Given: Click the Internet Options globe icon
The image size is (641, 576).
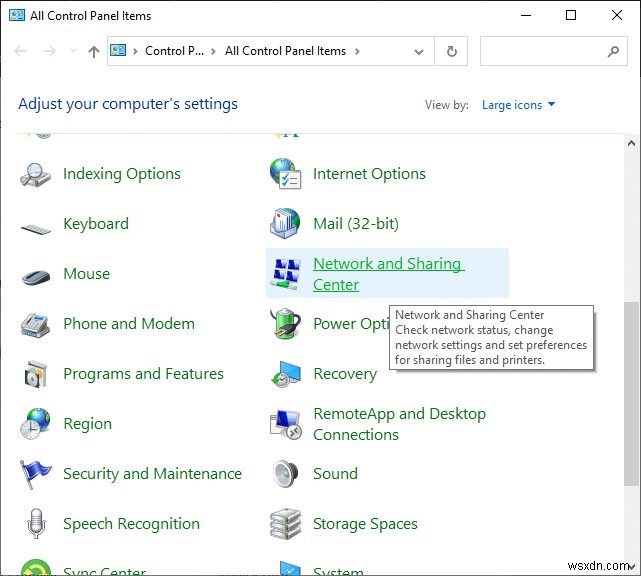Looking at the screenshot, I should pyautogui.click(x=286, y=174).
